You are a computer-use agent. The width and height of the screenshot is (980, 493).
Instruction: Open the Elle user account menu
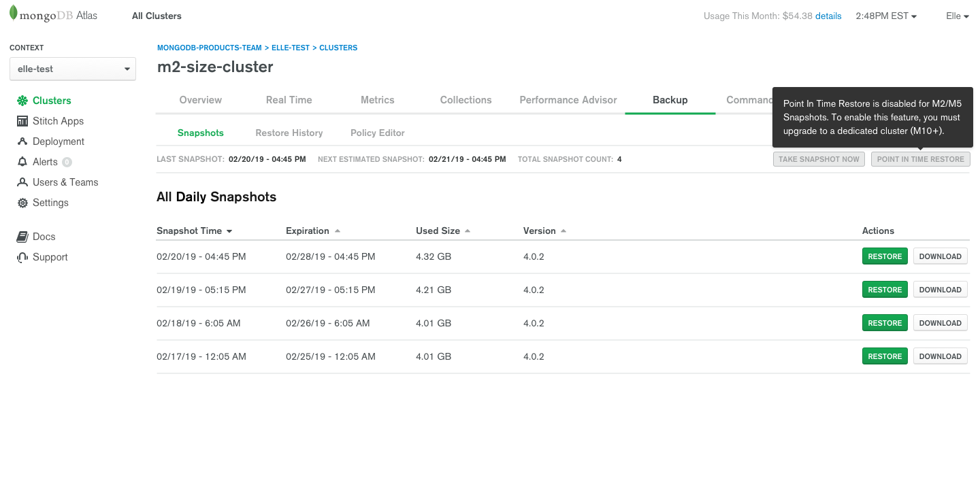point(958,16)
